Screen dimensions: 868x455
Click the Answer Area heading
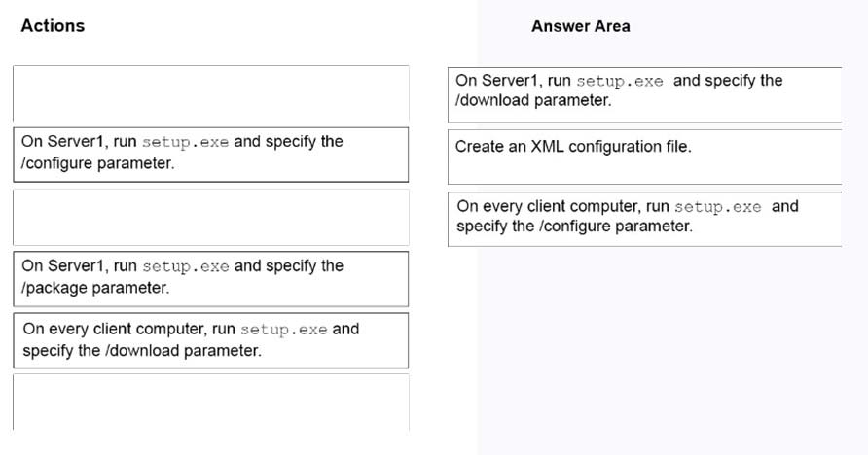pos(581,26)
